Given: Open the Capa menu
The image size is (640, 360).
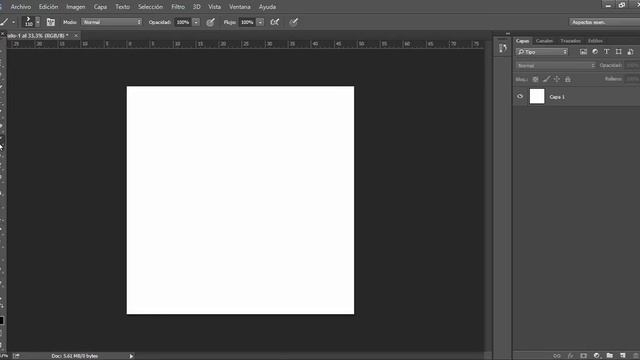Looking at the screenshot, I should point(100,7).
